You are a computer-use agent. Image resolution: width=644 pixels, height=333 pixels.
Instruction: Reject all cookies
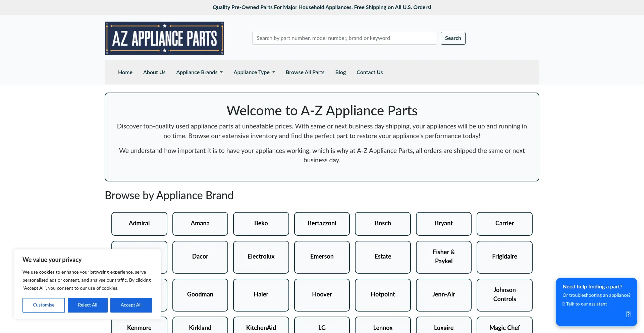click(x=88, y=305)
